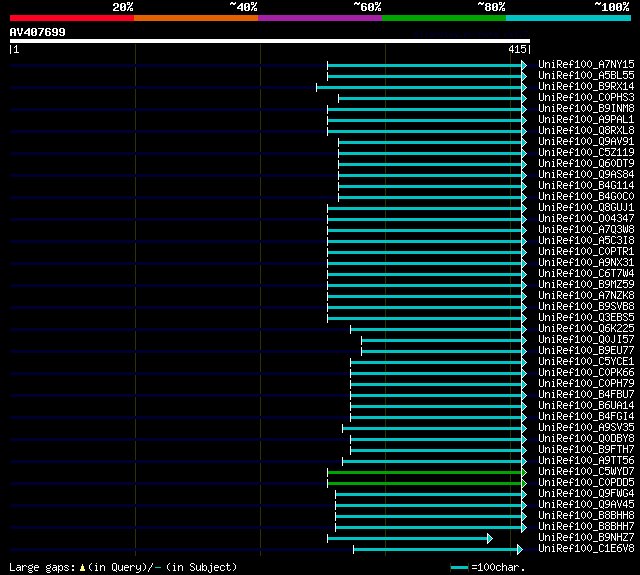640x575 pixels.
Task: Select the UniRef100_Q0DBY8 label
Action: coord(586,439)
